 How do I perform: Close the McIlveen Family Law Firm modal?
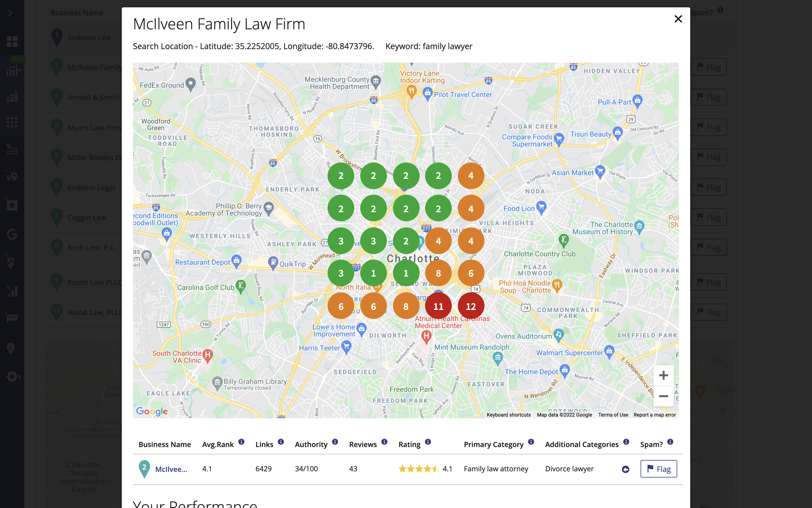click(678, 19)
